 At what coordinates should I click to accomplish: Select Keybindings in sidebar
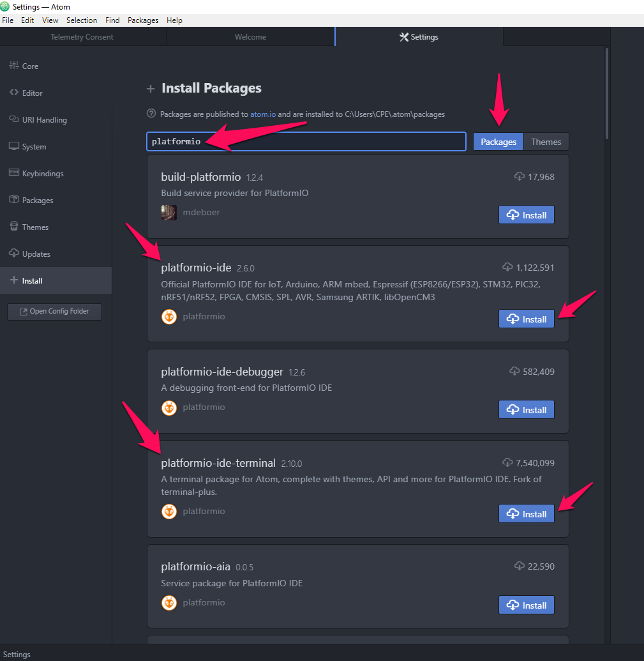tap(56, 173)
